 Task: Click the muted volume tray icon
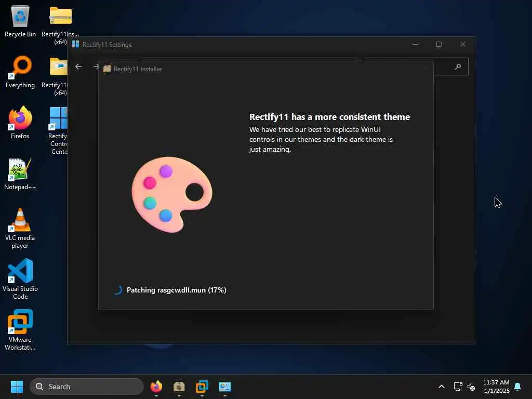click(471, 387)
